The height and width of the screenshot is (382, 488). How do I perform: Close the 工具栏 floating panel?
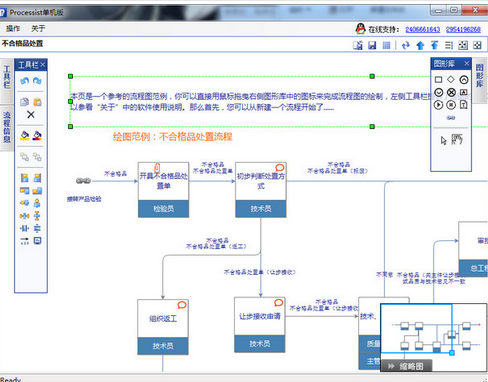coord(43,65)
